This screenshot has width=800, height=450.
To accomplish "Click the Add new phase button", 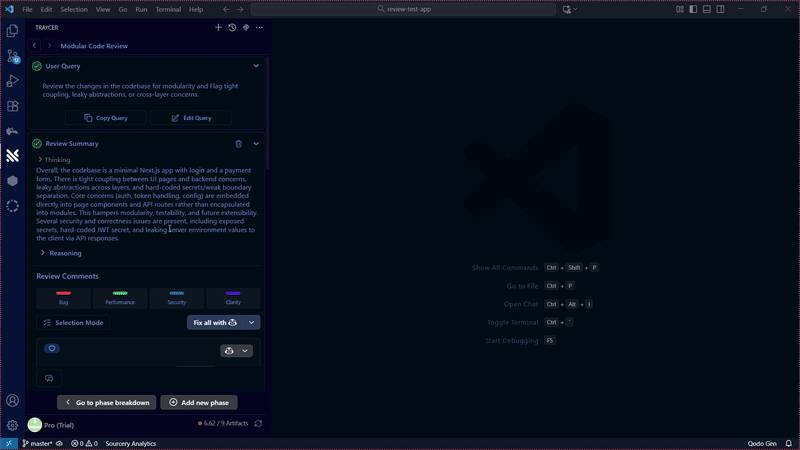I will click(x=198, y=402).
